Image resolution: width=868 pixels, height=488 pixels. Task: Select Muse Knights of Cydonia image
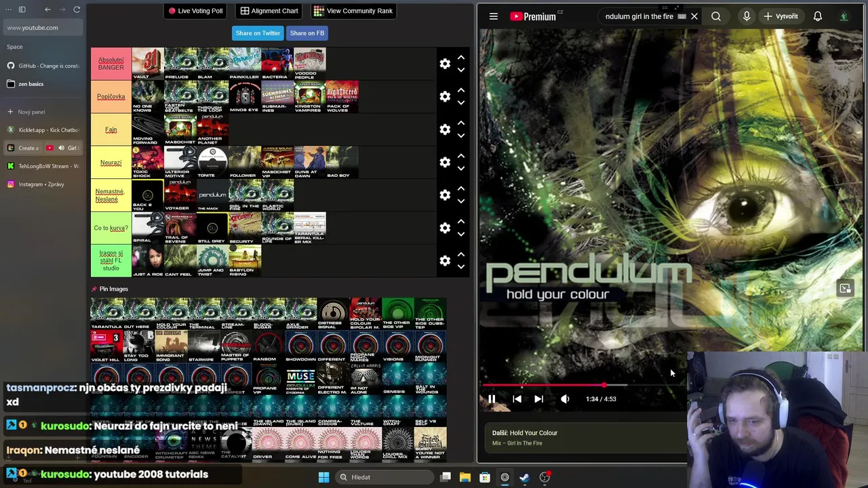click(300, 379)
